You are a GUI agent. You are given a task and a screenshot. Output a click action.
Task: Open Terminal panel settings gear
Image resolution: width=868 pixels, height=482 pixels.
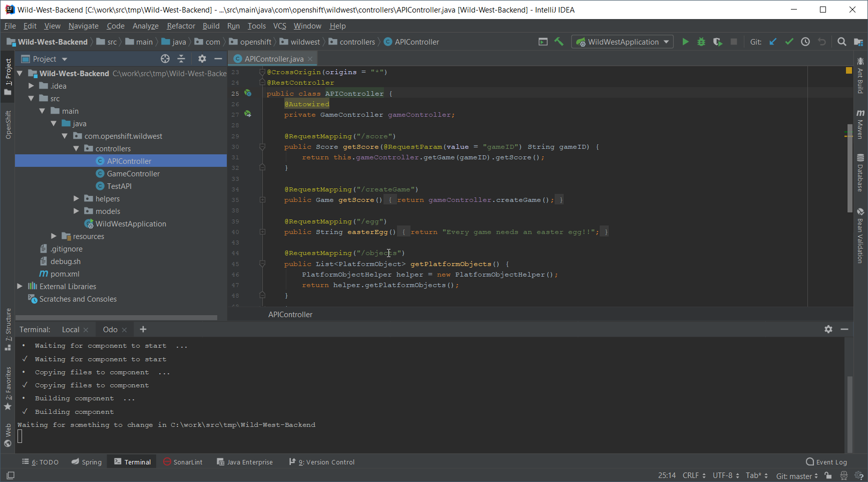pos(828,329)
